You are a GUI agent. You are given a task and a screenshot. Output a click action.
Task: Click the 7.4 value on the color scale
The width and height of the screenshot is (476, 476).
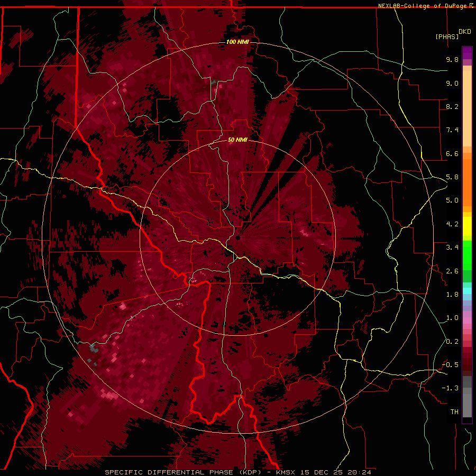pos(452,130)
